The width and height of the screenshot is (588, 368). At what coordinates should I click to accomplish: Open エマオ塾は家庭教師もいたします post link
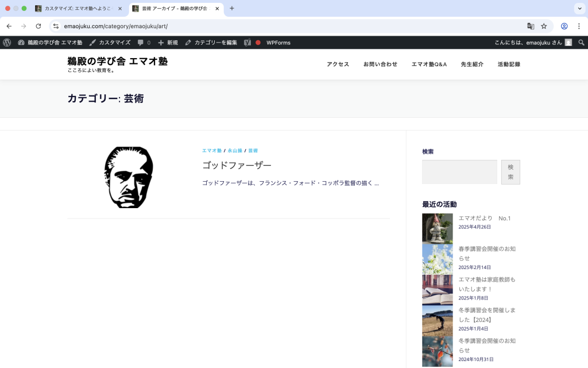click(487, 284)
